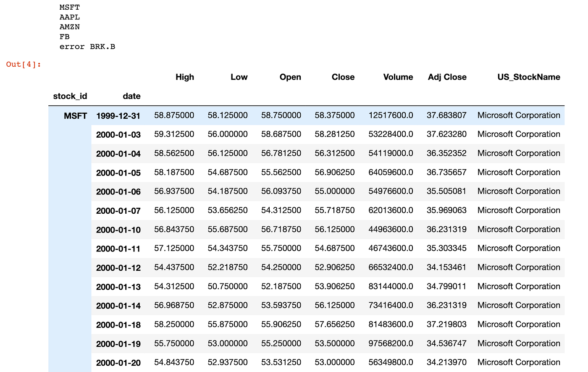Click the Open column header

pos(290,77)
